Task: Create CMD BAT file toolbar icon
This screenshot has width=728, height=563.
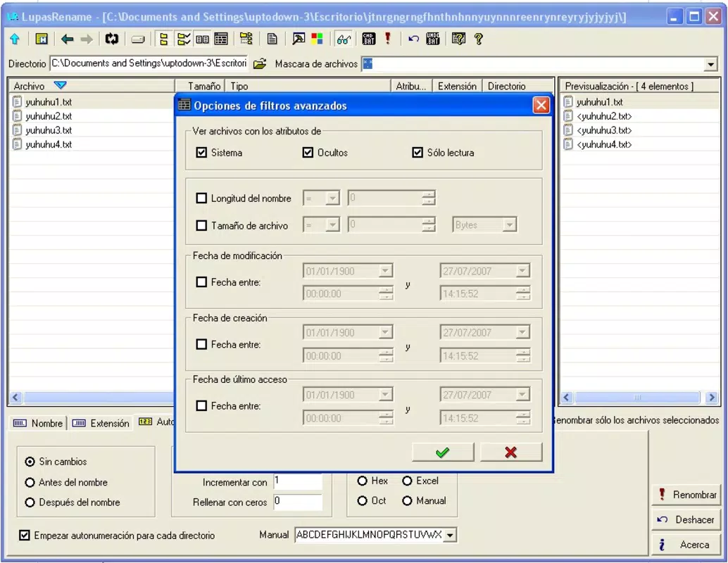Action: 369,39
